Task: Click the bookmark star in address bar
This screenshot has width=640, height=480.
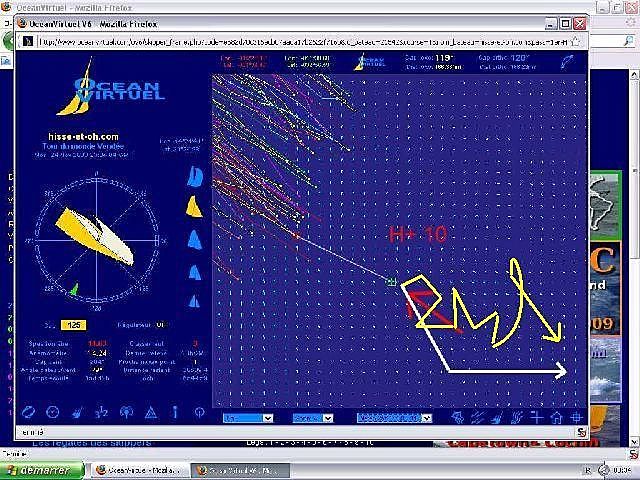Action: pyautogui.click(x=575, y=41)
